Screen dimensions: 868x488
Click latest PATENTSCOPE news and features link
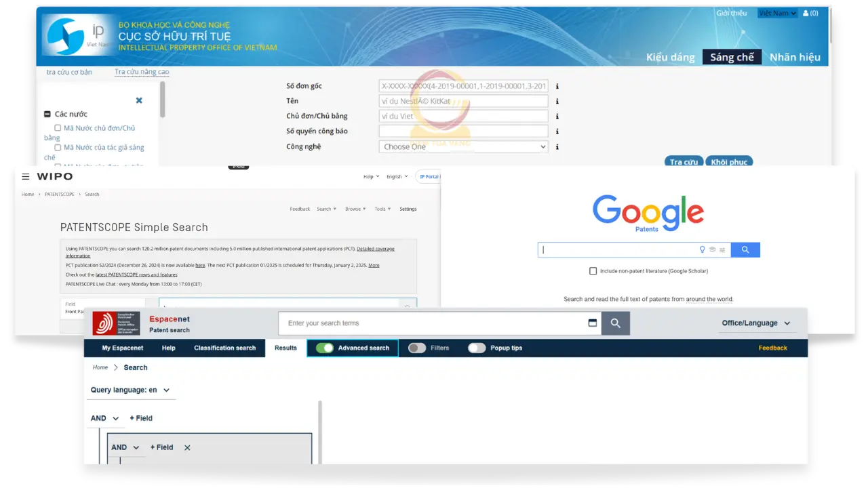136,274
